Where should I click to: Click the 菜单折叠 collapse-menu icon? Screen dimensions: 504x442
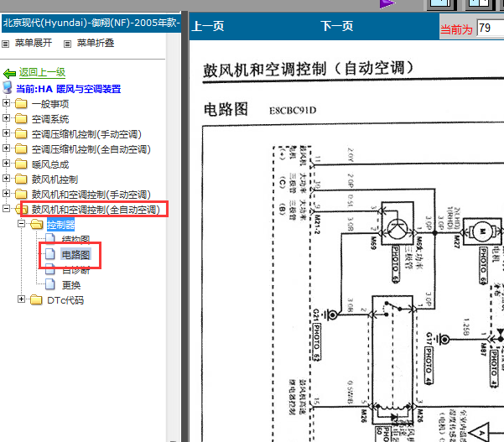click(67, 44)
